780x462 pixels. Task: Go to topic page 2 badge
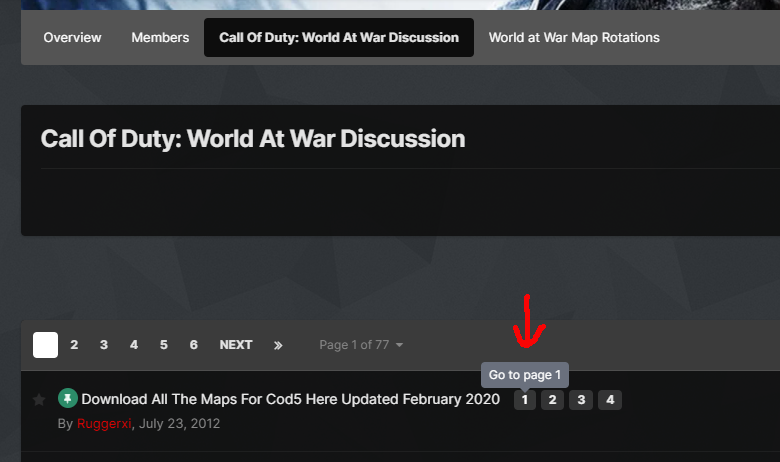(x=552, y=400)
